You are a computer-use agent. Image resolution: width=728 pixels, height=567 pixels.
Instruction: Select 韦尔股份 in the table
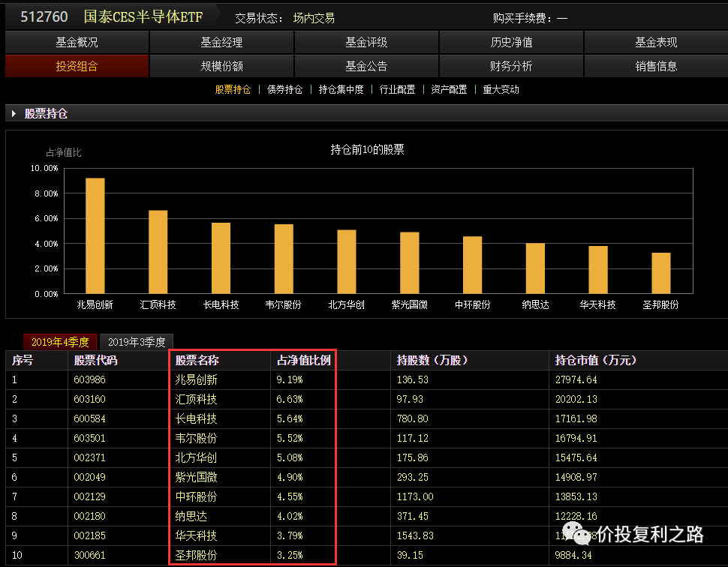click(196, 438)
